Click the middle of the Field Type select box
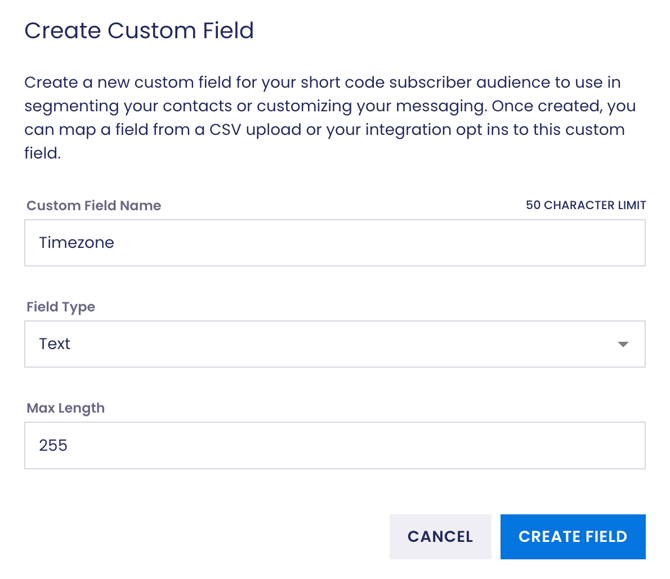 click(x=334, y=344)
